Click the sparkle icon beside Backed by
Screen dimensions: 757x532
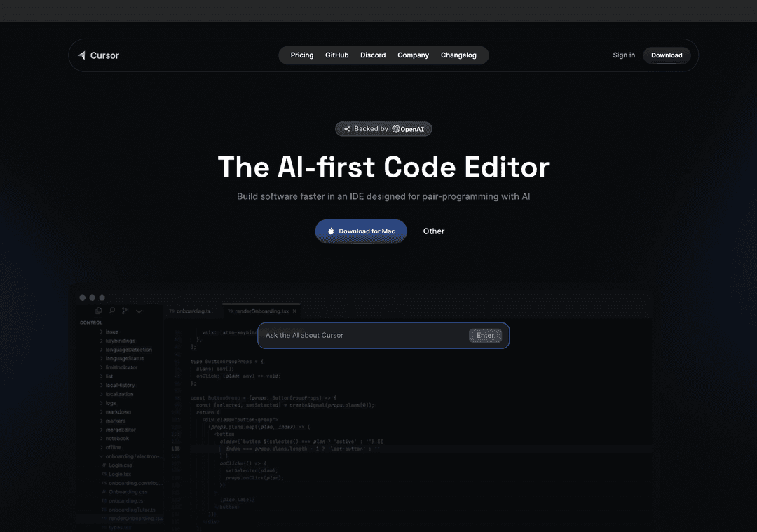346,129
